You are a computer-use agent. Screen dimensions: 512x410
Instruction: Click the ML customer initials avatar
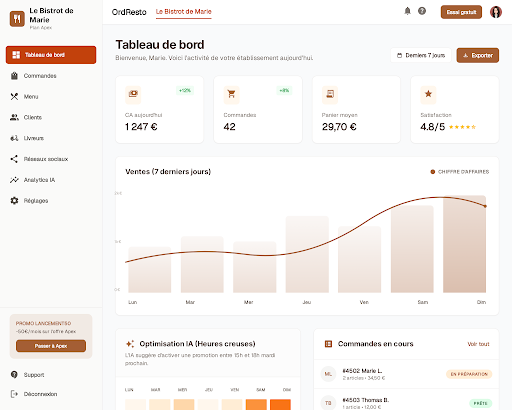[x=328, y=374]
